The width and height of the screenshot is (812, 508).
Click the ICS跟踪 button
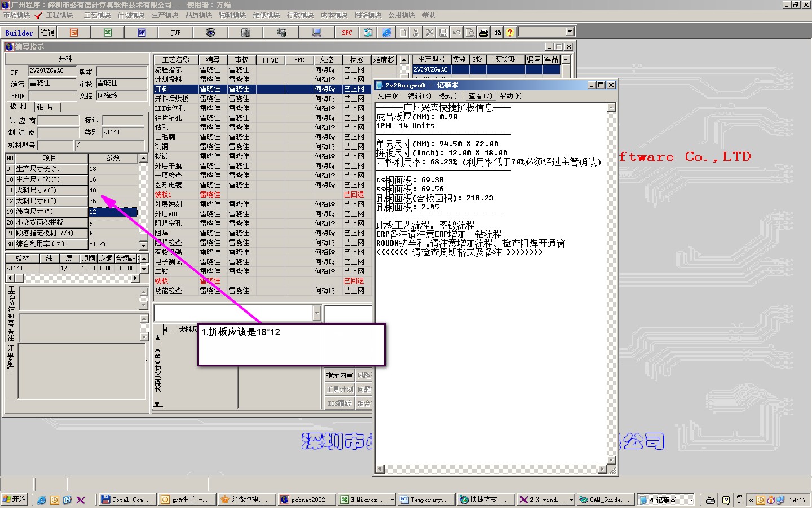339,404
